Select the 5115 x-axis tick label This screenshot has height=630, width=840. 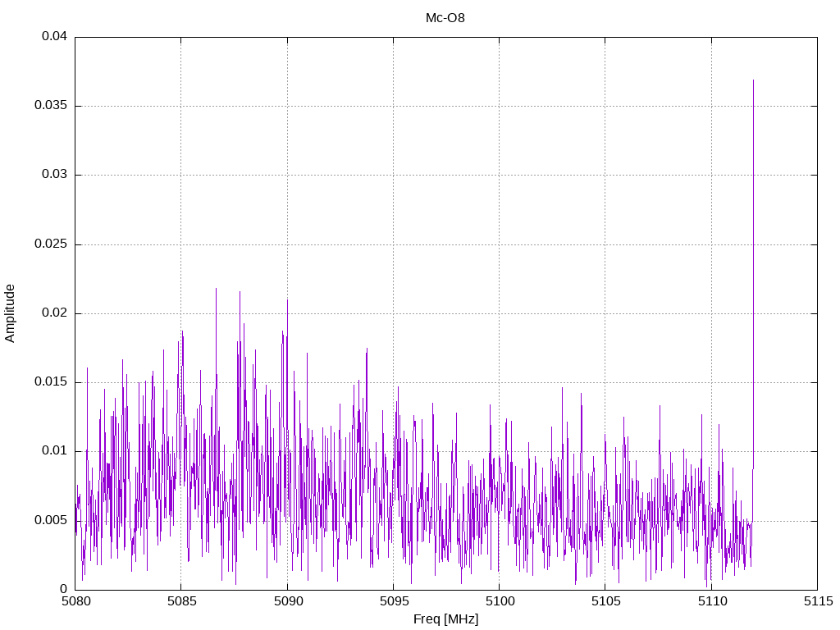(x=816, y=601)
